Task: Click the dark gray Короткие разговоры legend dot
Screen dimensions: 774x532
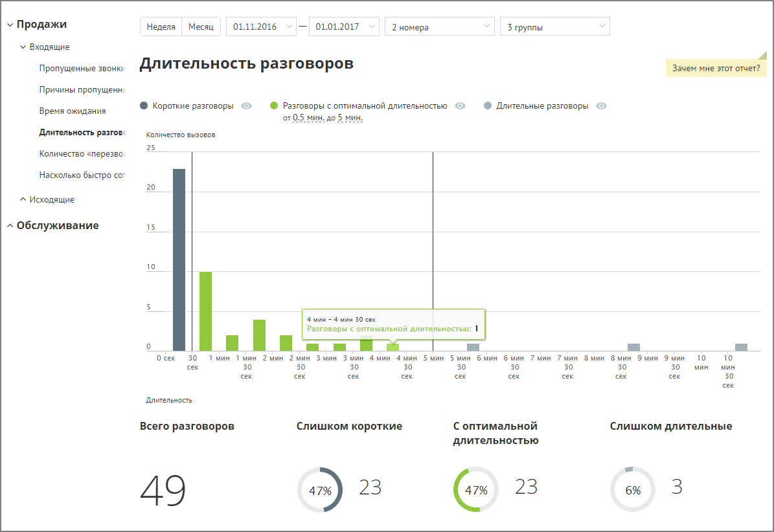Action: pyautogui.click(x=144, y=105)
